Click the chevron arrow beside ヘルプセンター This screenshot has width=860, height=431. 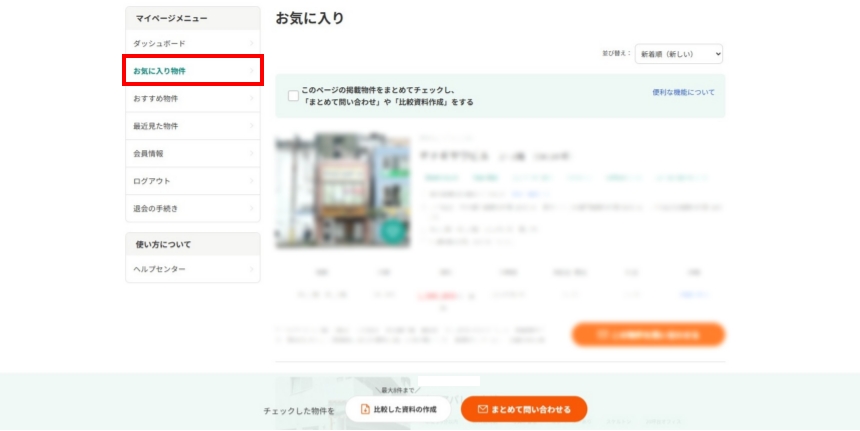click(x=251, y=269)
